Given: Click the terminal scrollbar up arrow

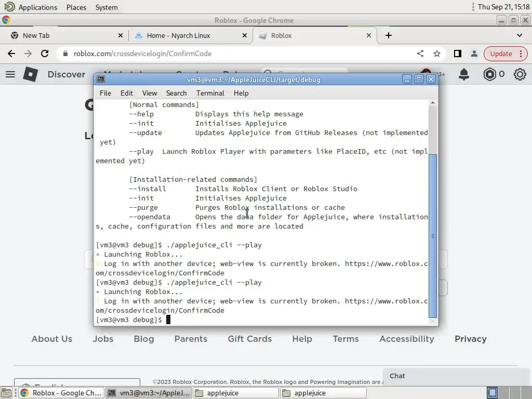Looking at the screenshot, I should pos(433,103).
